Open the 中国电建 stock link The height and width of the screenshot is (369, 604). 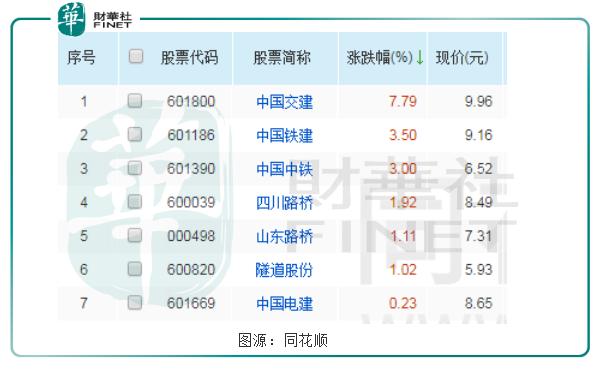[284, 304]
